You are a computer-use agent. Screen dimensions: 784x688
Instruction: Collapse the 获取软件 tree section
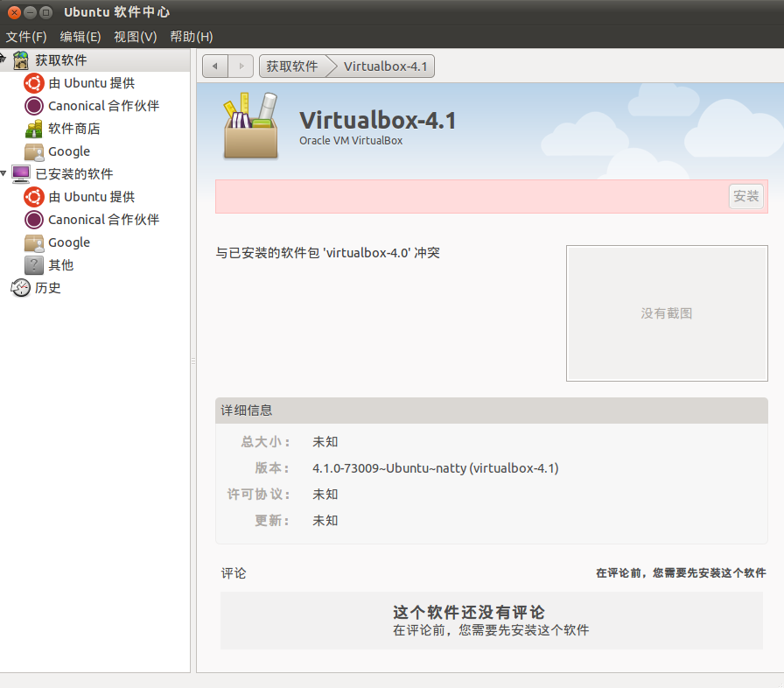[x=3, y=60]
